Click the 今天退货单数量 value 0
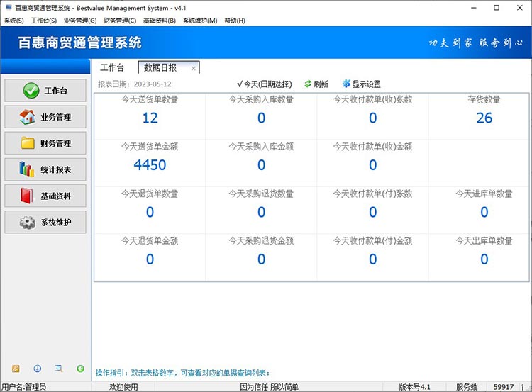The image size is (532, 392). point(150,212)
